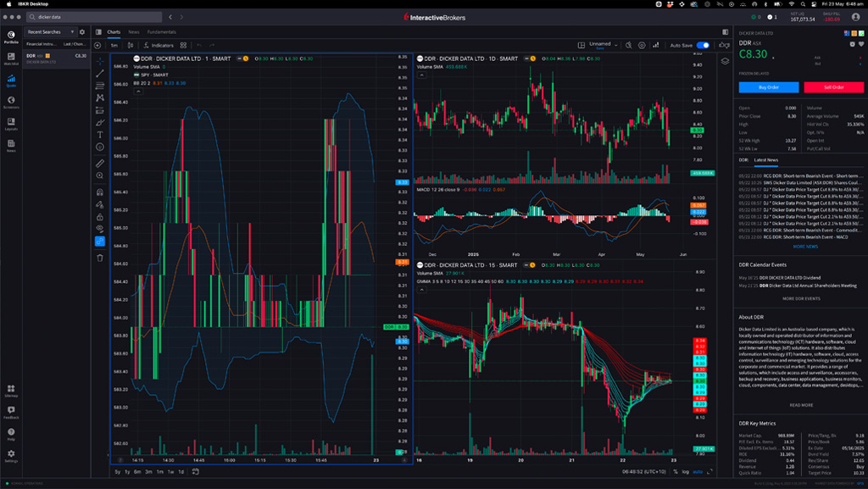Open the go-to-date calendar icon

(x=196, y=472)
